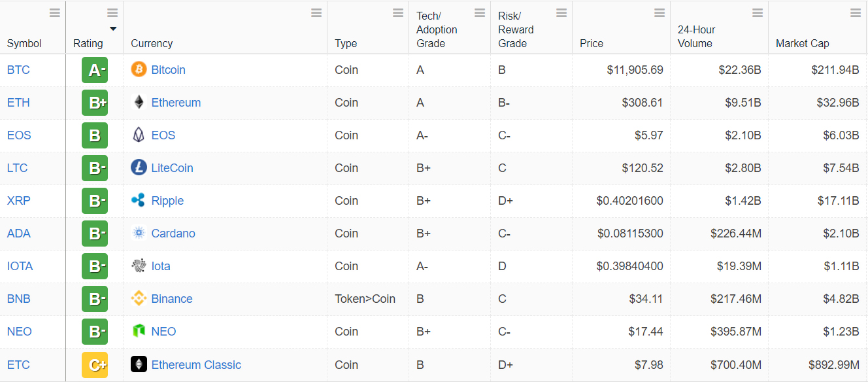Sort by 24-Hour Volume column header
The width and height of the screenshot is (868, 382).
(696, 37)
